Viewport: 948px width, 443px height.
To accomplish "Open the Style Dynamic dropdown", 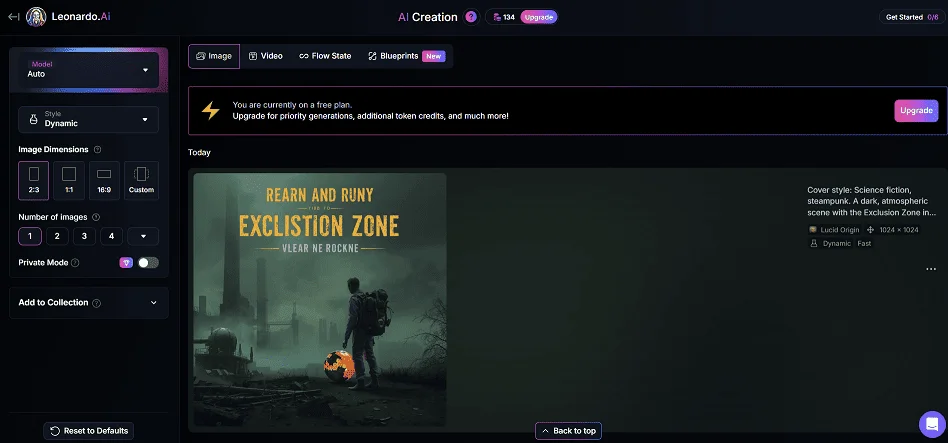I will (x=88, y=120).
